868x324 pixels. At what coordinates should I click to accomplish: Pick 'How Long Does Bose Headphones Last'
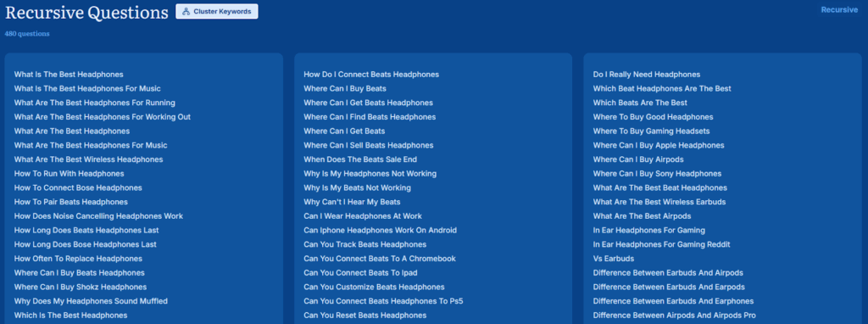pyautogui.click(x=86, y=244)
